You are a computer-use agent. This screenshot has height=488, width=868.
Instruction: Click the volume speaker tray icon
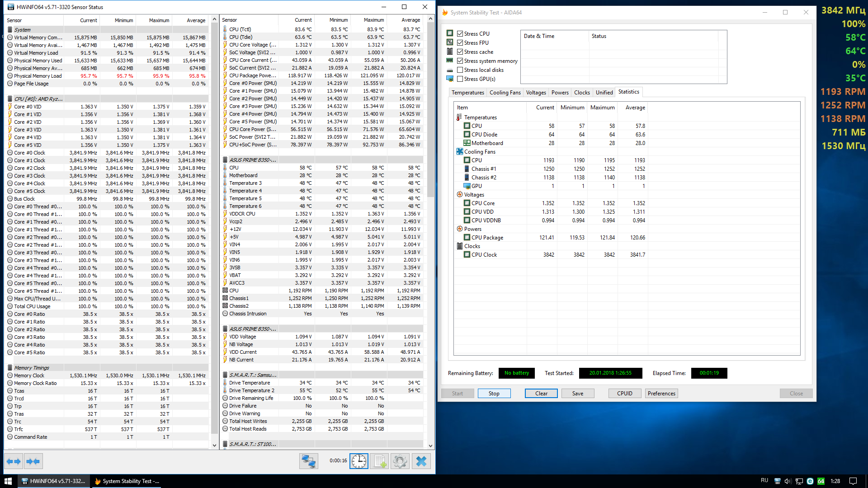tap(788, 481)
